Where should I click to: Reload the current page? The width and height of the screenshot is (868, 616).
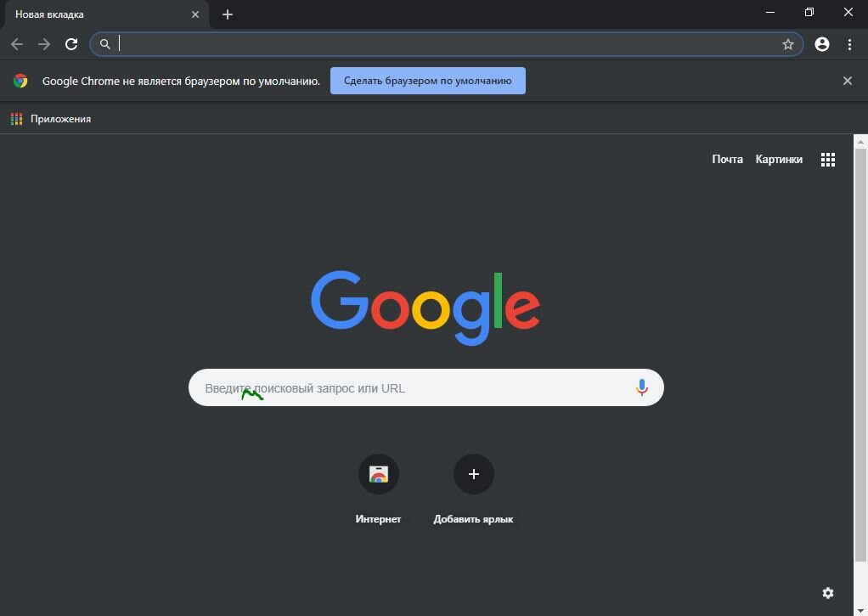(71, 44)
